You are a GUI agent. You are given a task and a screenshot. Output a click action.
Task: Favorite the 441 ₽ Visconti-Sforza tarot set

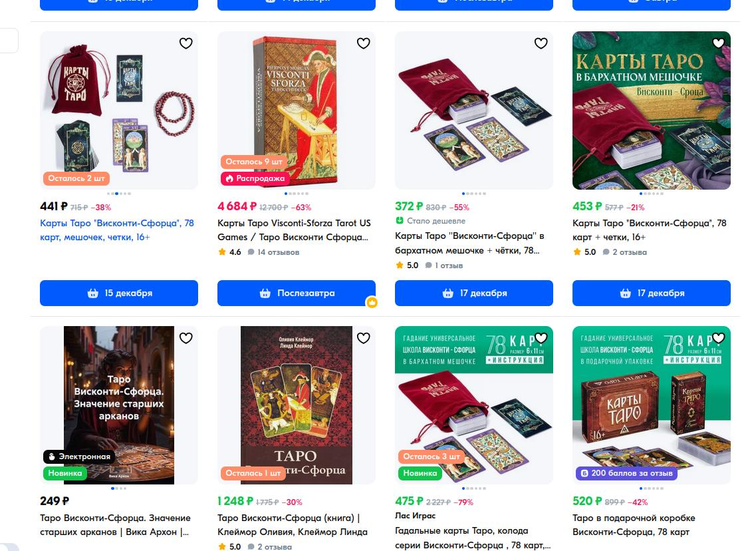[x=186, y=43]
